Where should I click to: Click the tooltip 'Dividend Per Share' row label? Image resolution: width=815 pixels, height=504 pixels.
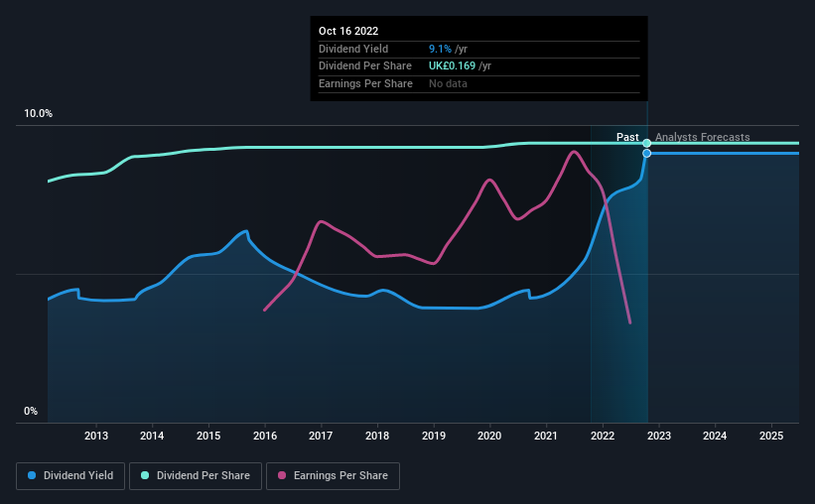[365, 66]
